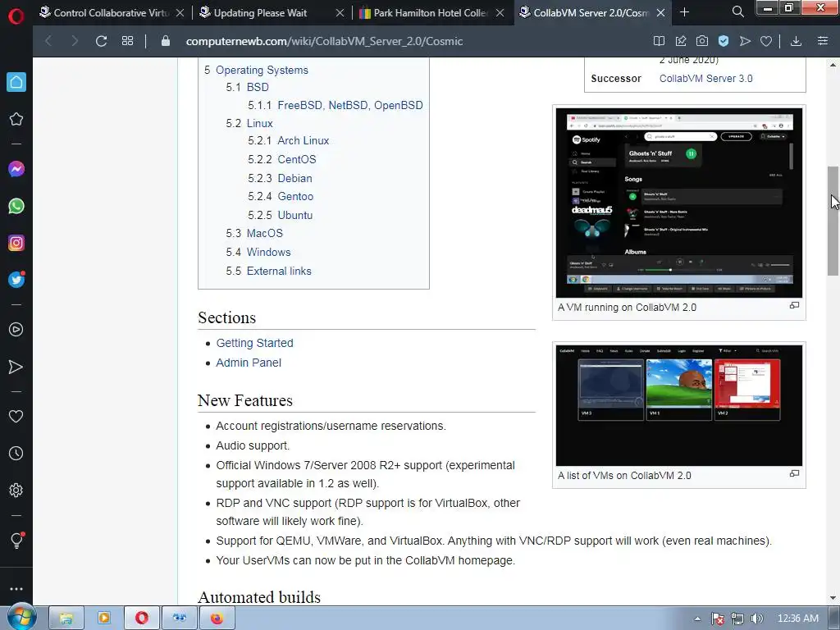The image size is (840, 630).
Task: Open Windows Media Player on the taskbar
Action: coord(104,619)
